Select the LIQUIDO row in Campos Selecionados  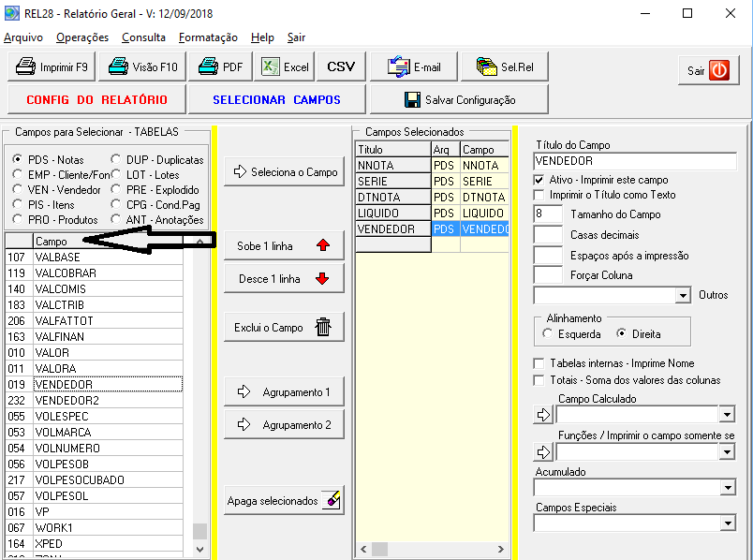click(x=432, y=213)
